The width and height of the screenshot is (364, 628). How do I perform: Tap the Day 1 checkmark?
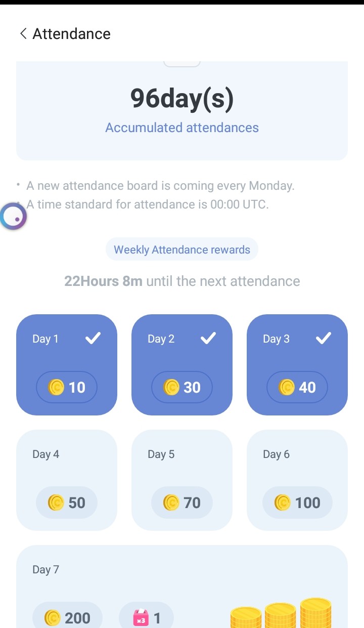click(93, 339)
